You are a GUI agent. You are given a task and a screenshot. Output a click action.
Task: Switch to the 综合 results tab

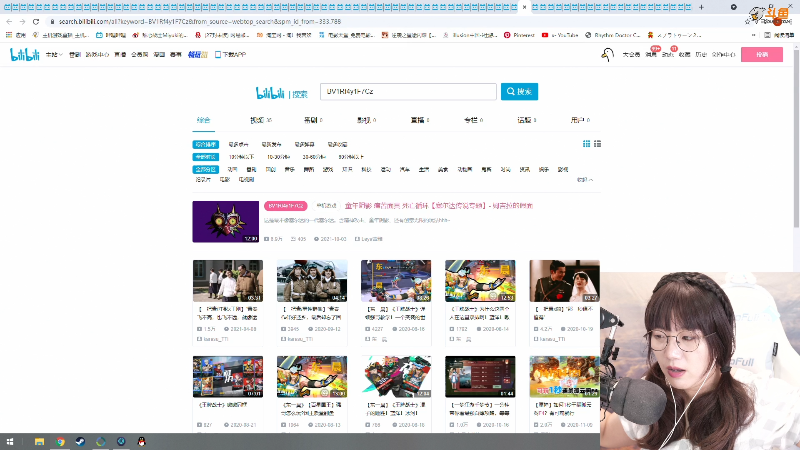203,120
